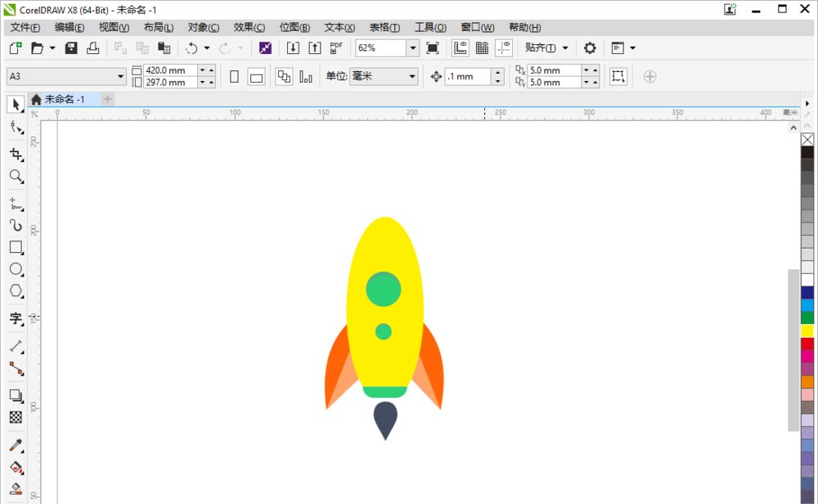The height and width of the screenshot is (504, 818).
Task: Open the Options gear settings
Action: (590, 48)
